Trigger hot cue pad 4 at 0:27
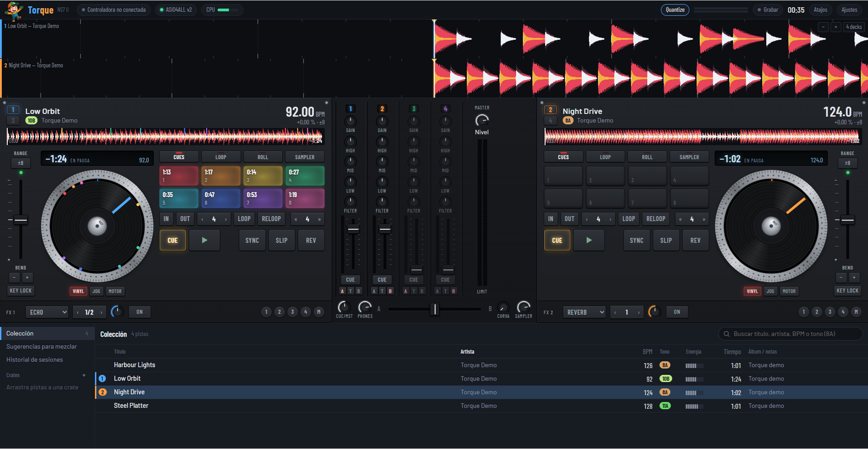This screenshot has height=449, width=868. (x=305, y=176)
